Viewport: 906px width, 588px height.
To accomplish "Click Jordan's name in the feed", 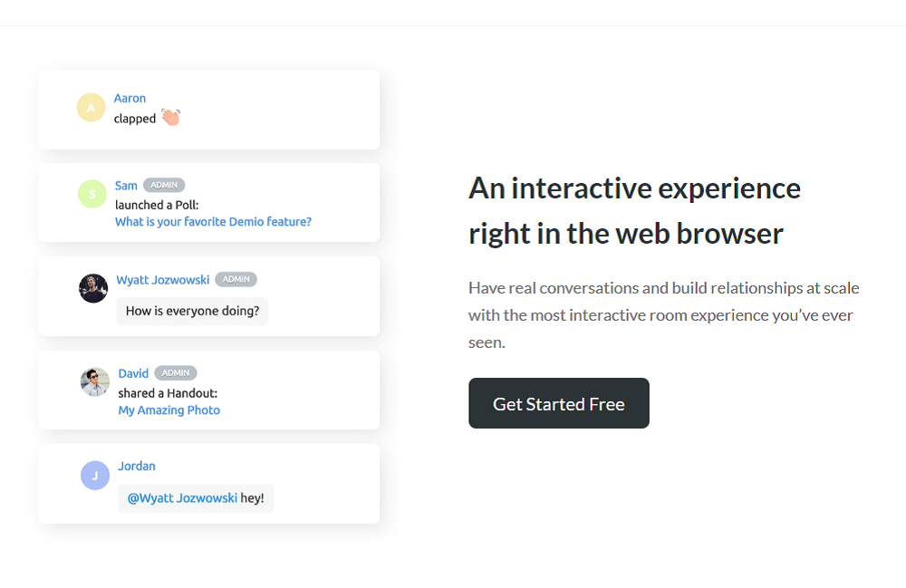I will (x=137, y=467).
